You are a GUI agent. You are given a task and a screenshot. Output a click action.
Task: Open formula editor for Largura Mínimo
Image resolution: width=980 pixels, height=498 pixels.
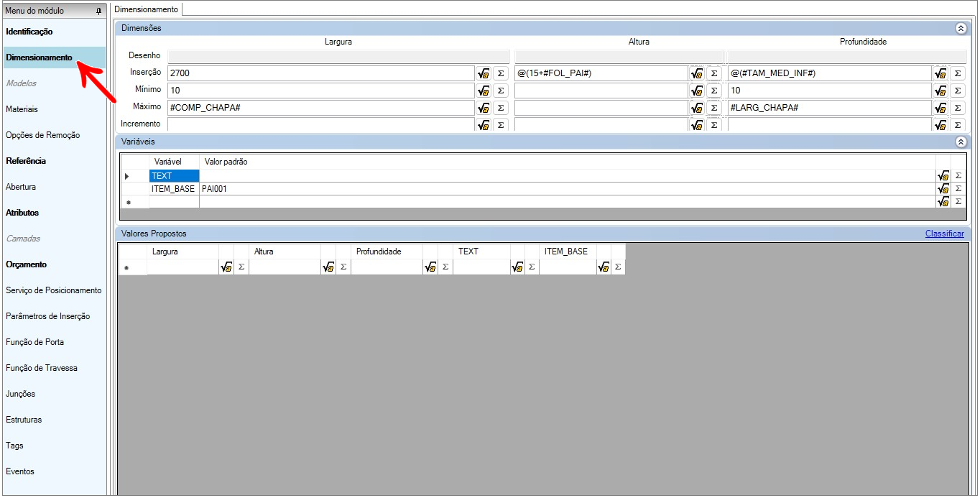[x=484, y=91]
